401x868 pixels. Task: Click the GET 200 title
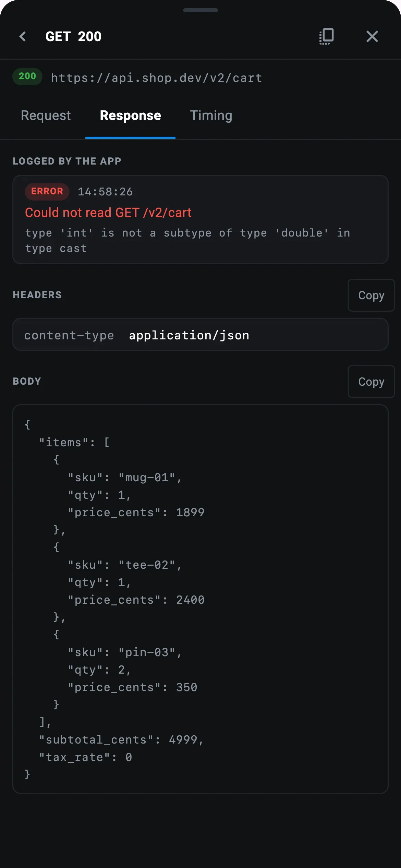(73, 36)
